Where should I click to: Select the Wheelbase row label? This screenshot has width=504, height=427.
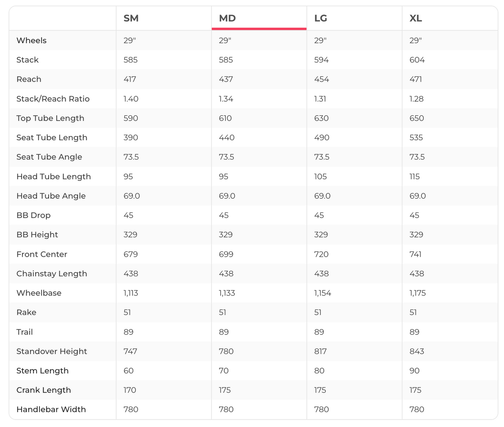point(39,293)
